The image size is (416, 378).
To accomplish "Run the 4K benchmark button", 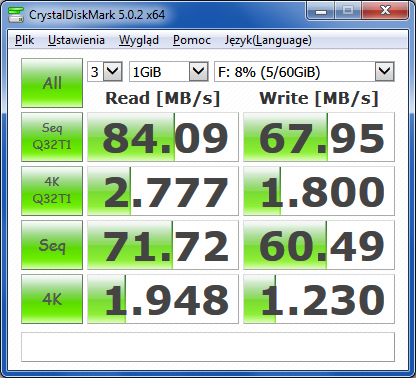I will click(52, 299).
